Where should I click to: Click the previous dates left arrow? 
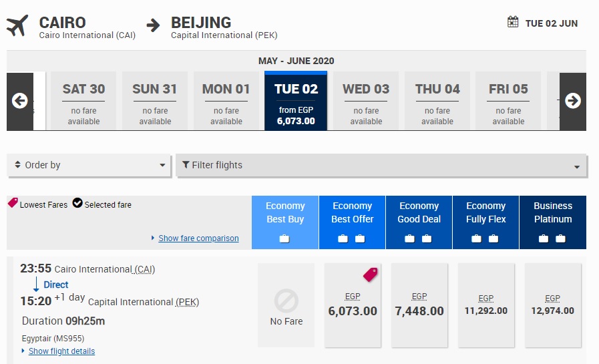point(19,101)
